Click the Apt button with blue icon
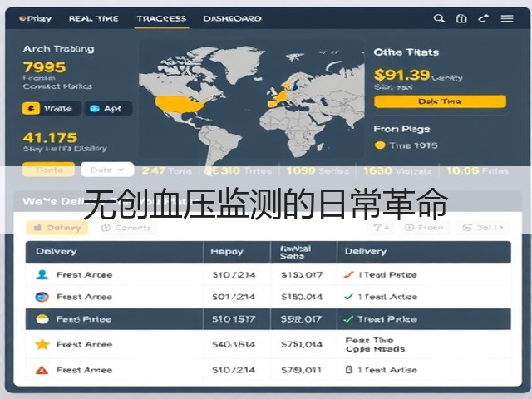The image size is (532, 399). 108,109
